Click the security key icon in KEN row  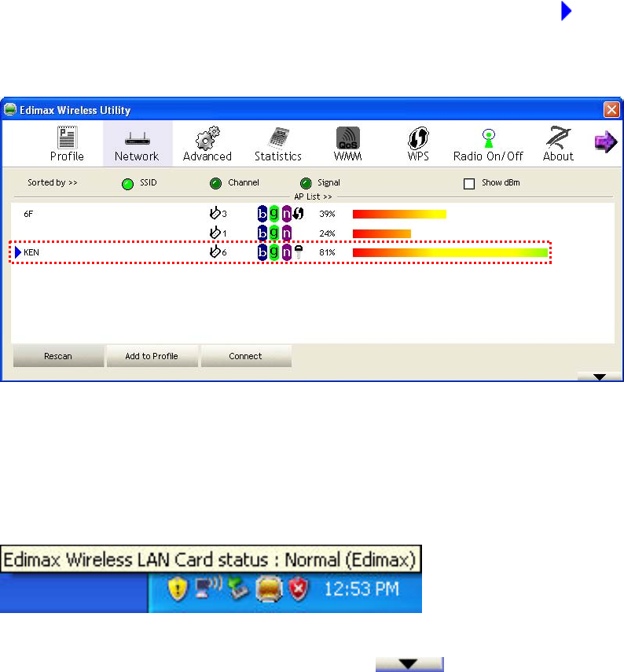[299, 252]
